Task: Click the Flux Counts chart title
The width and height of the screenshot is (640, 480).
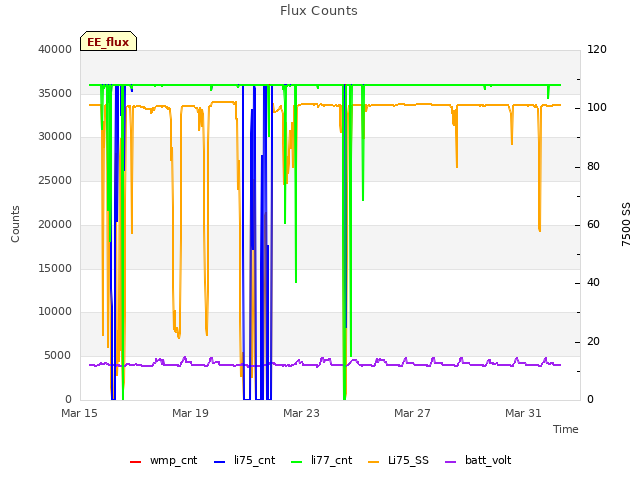Action: 319,11
